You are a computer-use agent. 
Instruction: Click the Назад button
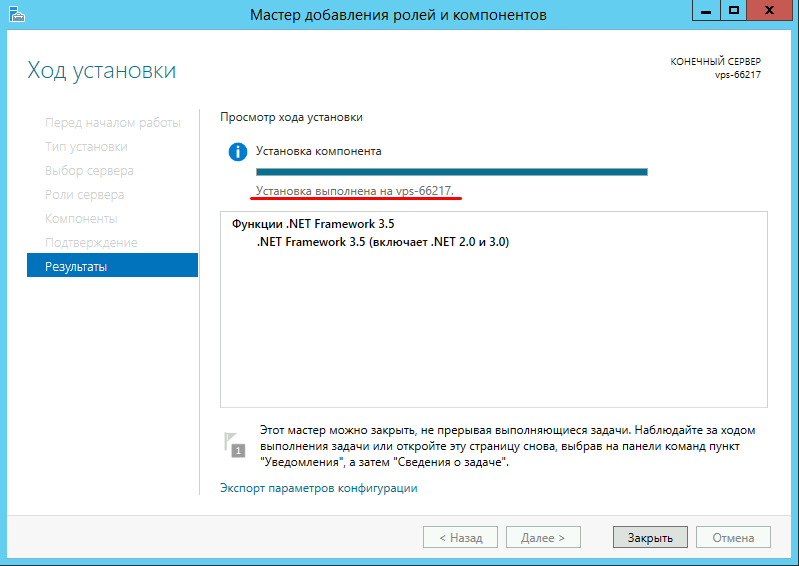tap(460, 537)
